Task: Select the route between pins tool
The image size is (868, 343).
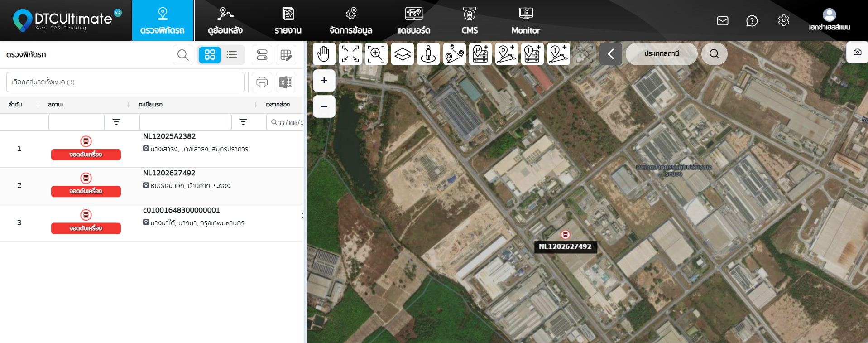Action: [x=455, y=54]
